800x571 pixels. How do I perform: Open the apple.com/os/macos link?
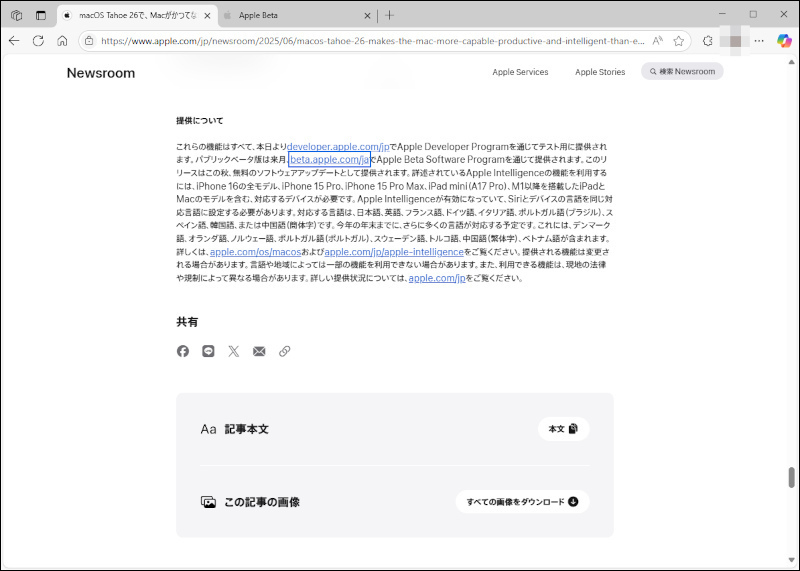click(x=256, y=252)
